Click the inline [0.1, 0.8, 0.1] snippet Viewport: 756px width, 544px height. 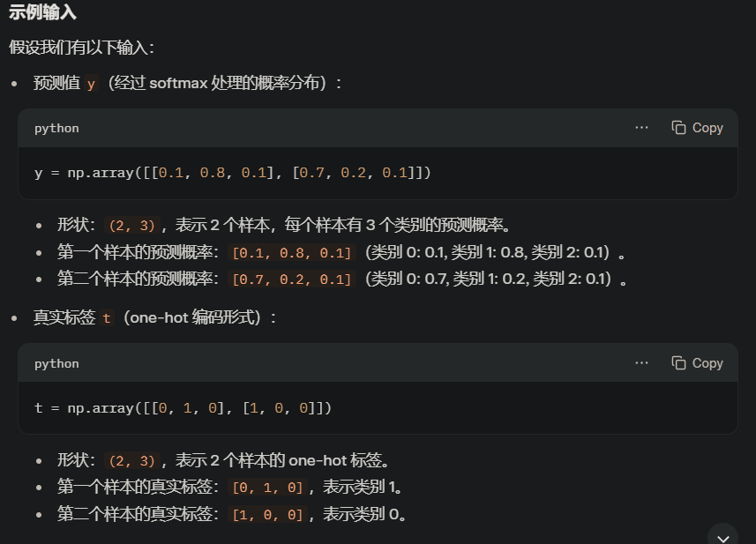292,252
